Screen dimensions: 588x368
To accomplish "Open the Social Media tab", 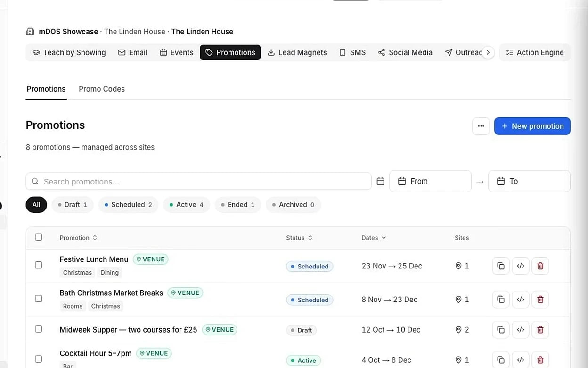I will click(x=405, y=52).
